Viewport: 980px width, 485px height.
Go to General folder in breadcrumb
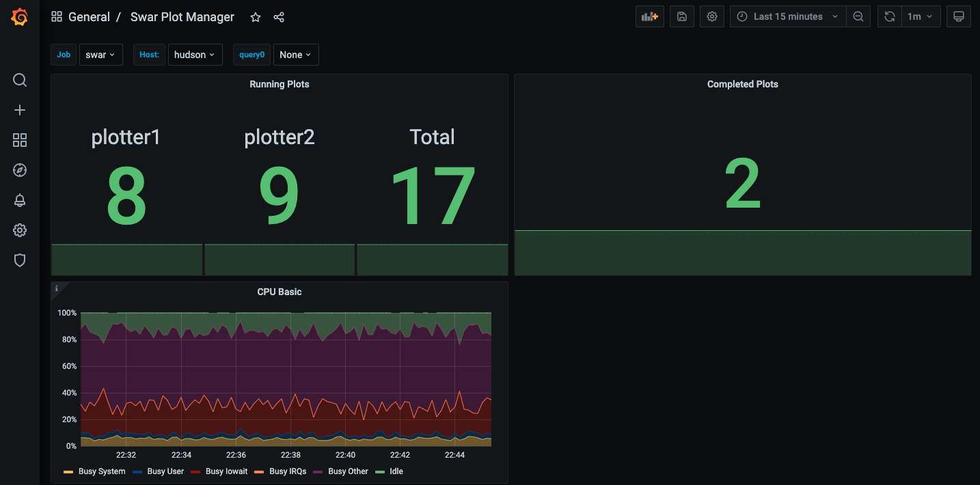[89, 17]
